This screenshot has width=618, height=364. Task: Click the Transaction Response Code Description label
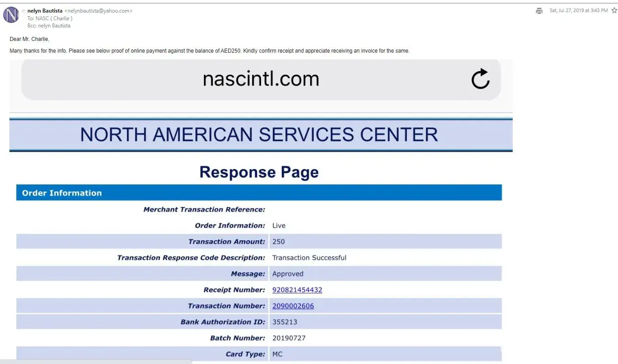tap(191, 258)
